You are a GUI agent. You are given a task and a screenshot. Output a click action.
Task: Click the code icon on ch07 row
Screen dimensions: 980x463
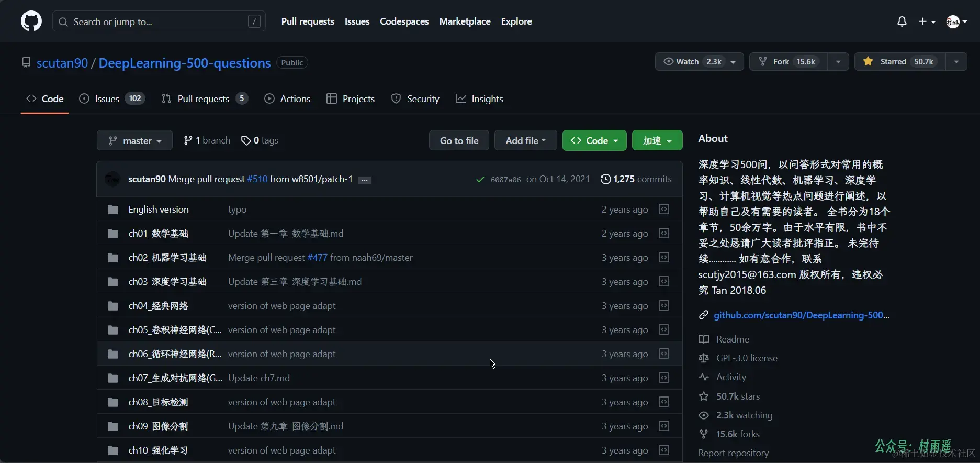664,378
